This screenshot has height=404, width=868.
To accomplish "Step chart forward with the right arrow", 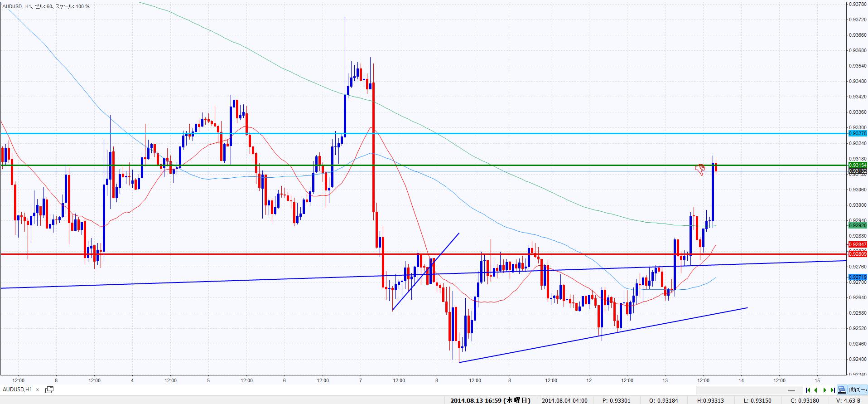I will tap(825, 390).
